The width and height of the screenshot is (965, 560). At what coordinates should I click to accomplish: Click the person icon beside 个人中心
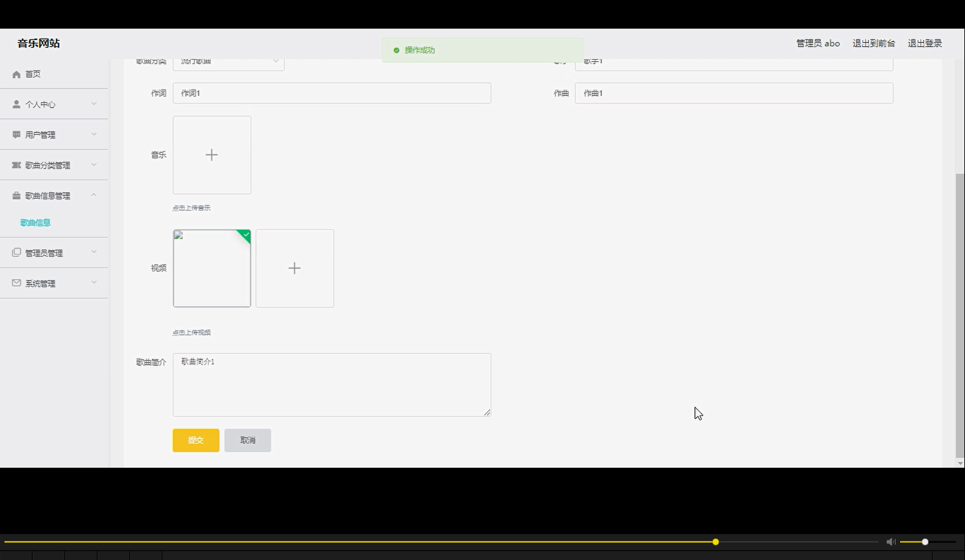[17, 104]
